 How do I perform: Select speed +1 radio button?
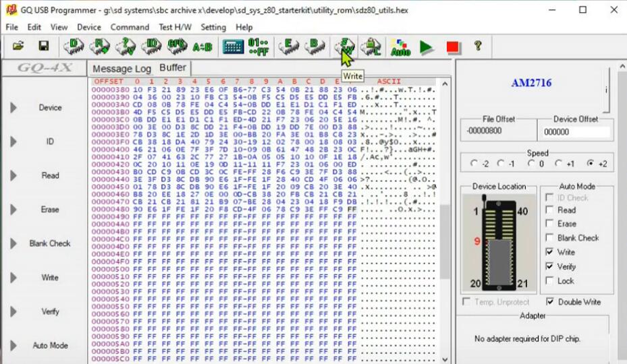tap(558, 163)
